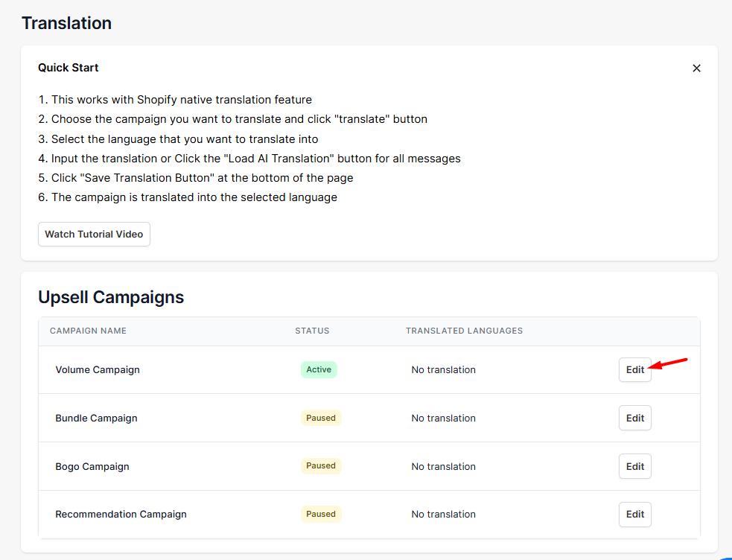Edit the Bogo Campaign translation
The image size is (732, 560).
pos(635,466)
